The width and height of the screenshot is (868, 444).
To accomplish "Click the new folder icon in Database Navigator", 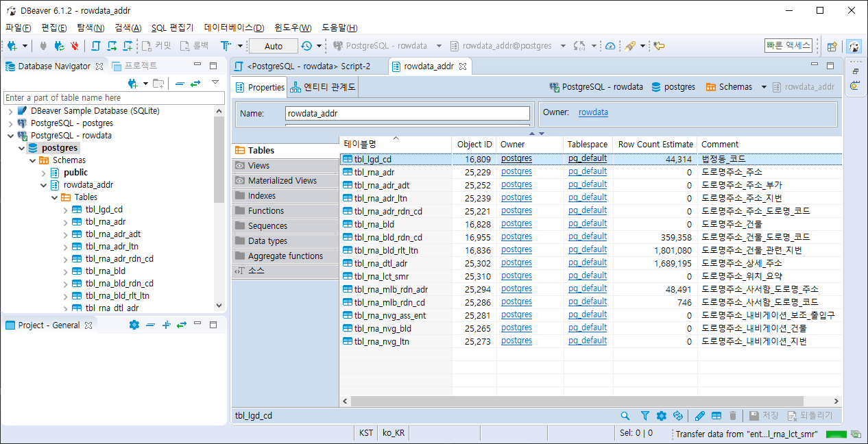I will click(x=158, y=84).
